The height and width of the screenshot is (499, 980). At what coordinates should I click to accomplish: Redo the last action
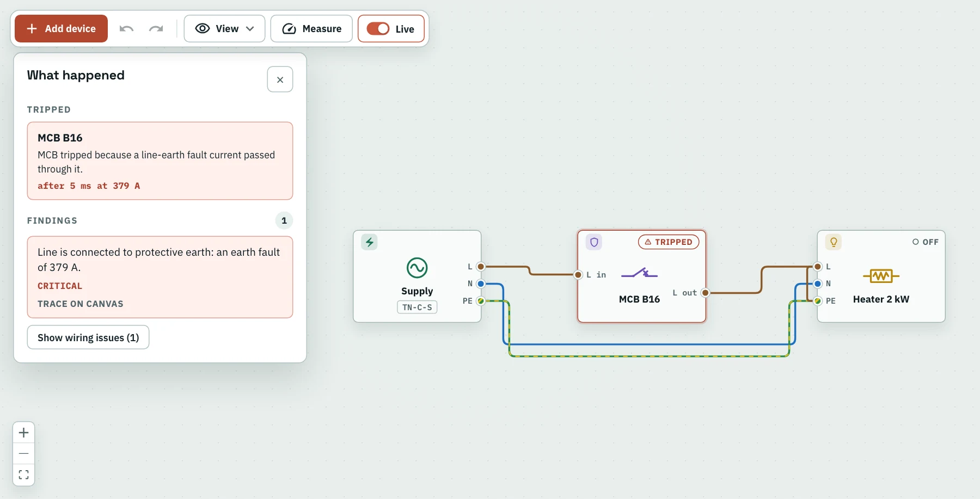[x=156, y=28]
